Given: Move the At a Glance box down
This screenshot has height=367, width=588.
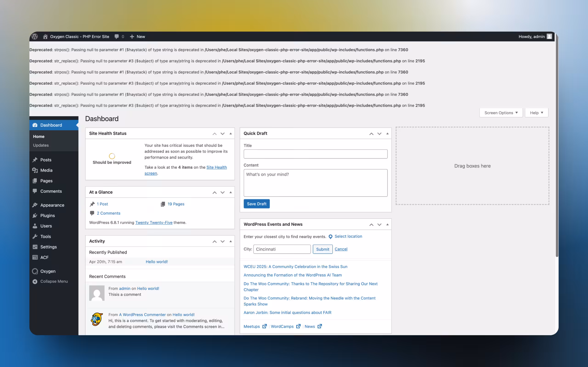Looking at the screenshot, I should point(223,192).
